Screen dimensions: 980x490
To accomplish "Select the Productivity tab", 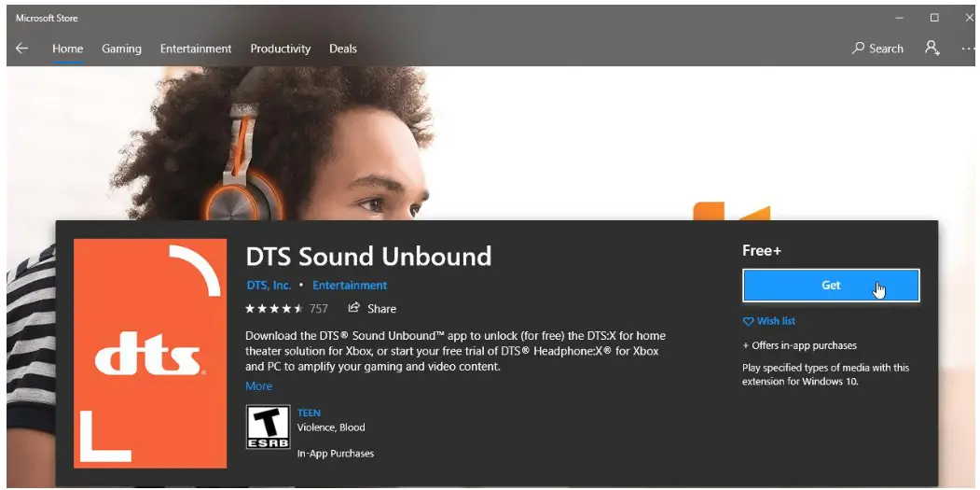I will tap(280, 49).
